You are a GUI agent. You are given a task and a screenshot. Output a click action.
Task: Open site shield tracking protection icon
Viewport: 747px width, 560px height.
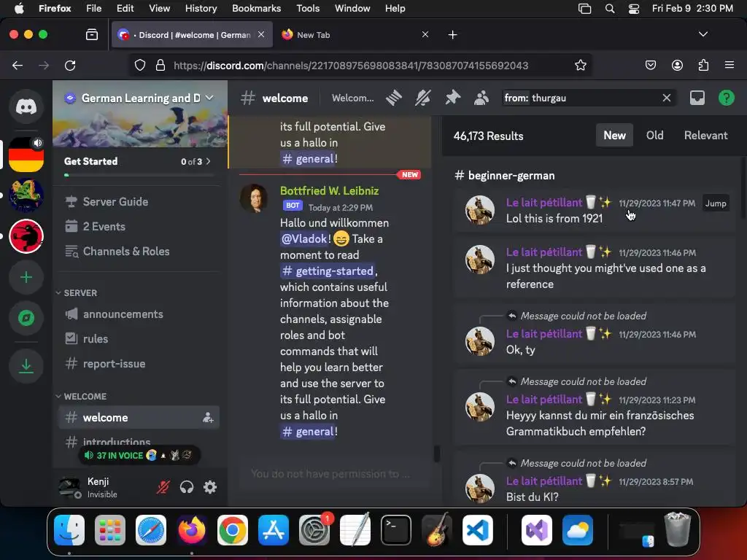pyautogui.click(x=140, y=65)
